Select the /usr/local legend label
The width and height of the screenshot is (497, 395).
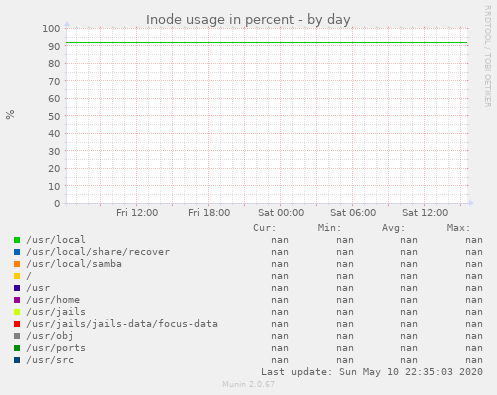pos(56,240)
